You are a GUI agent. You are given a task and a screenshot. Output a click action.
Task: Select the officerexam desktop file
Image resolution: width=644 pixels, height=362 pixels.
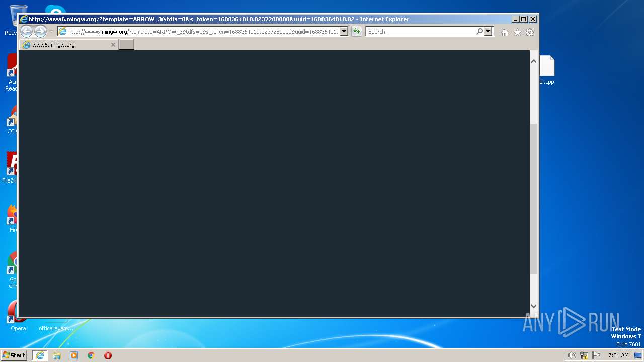[56, 324]
